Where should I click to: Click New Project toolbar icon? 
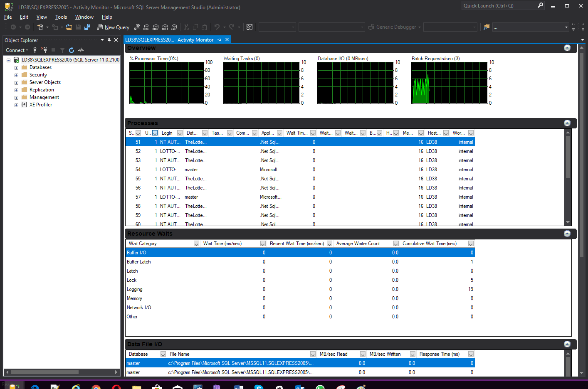[40, 27]
